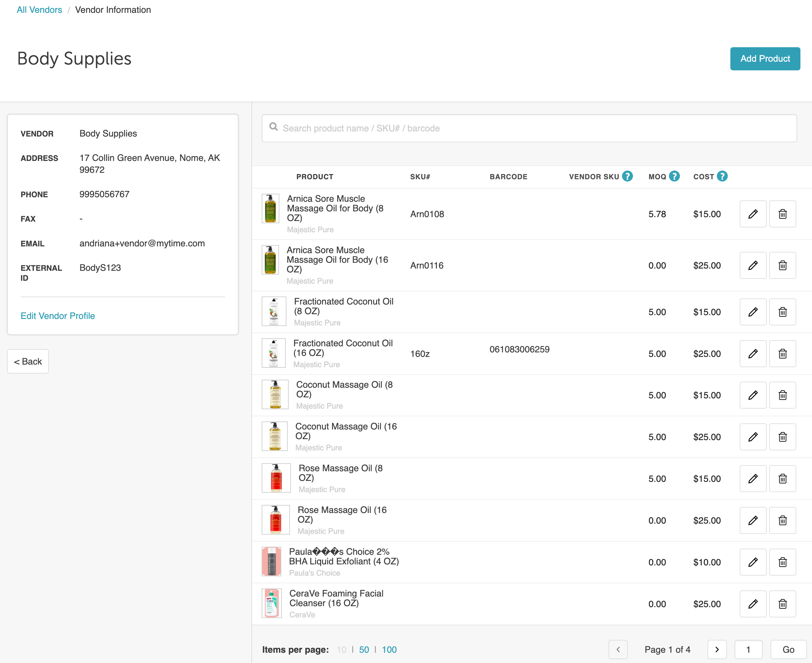Edit the CeraVe Foaming Facial Cleanser entry

753,604
